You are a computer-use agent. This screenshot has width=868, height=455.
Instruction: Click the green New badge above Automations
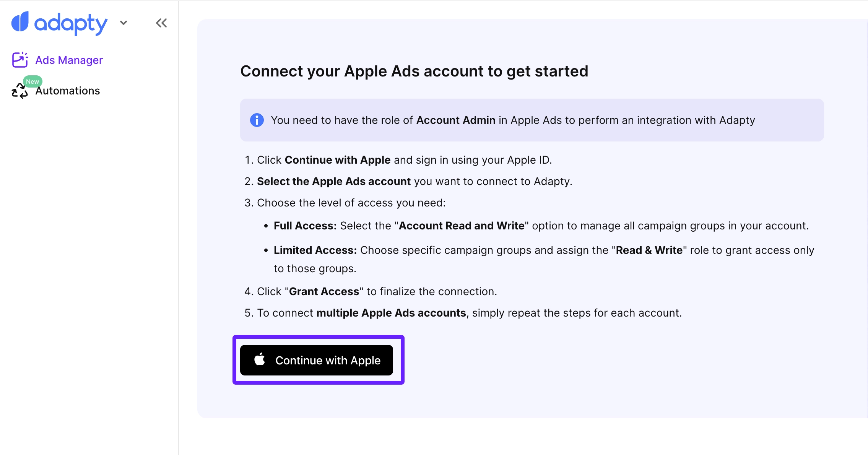(32, 81)
